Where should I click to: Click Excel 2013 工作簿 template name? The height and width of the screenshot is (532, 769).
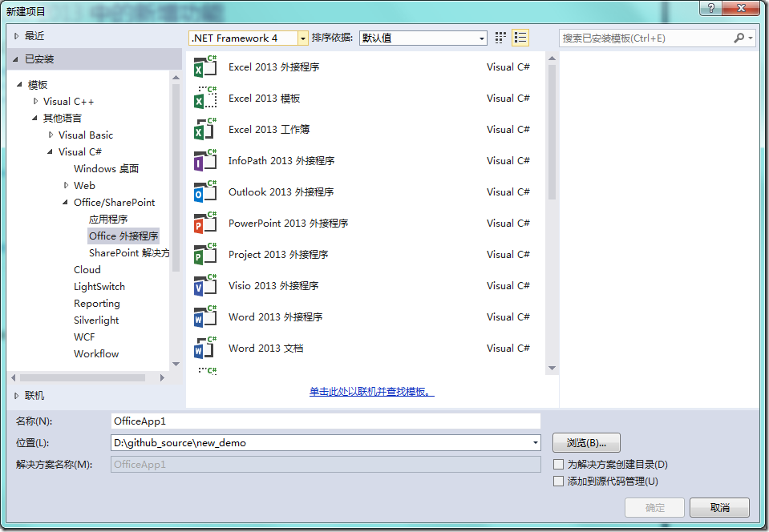269,129
